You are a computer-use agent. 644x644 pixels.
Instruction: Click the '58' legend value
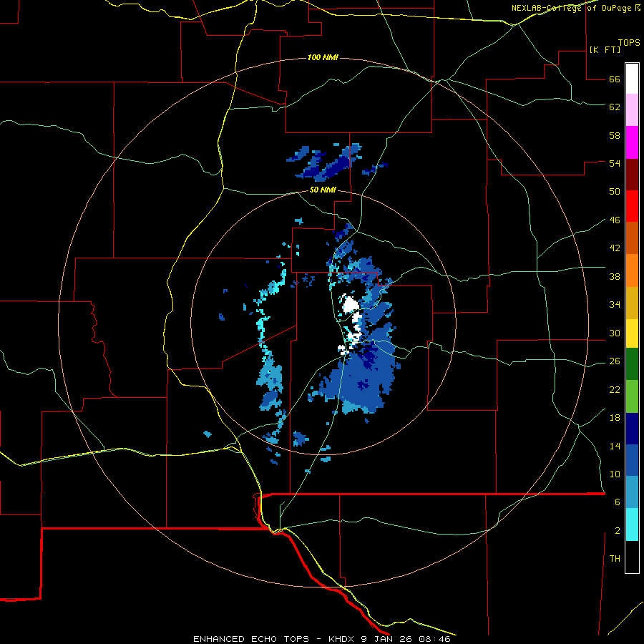click(615, 135)
